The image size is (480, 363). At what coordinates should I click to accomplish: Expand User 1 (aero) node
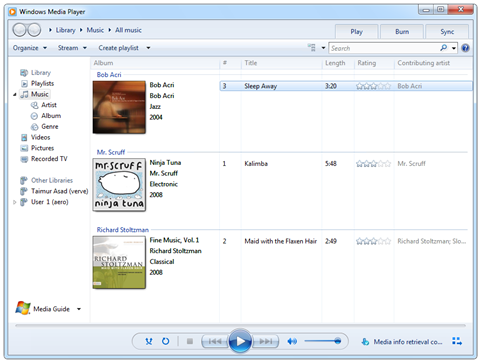click(x=14, y=202)
